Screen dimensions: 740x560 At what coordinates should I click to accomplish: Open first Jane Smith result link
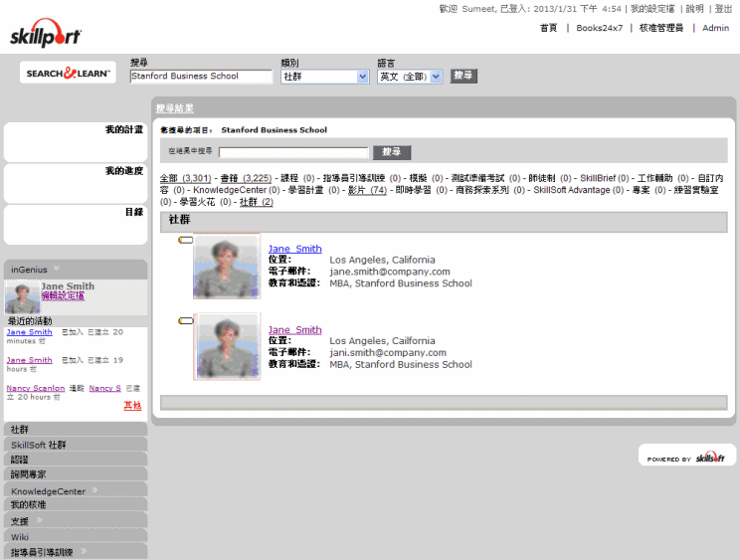point(295,249)
